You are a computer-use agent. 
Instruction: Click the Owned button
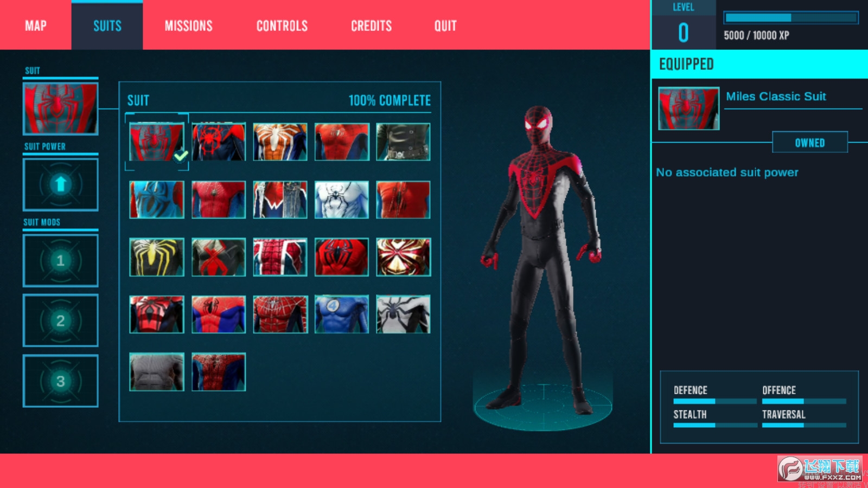pos(810,143)
